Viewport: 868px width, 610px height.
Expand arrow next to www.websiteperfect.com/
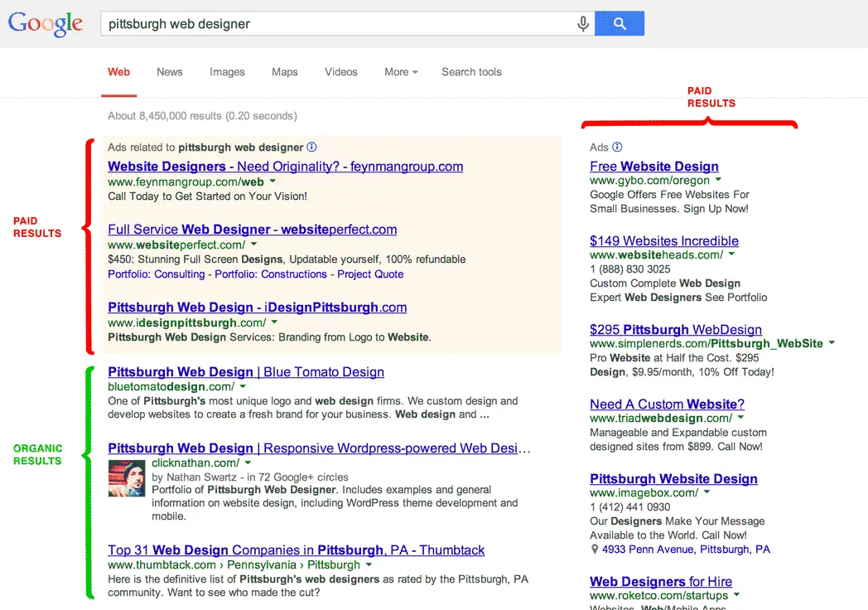254,244
